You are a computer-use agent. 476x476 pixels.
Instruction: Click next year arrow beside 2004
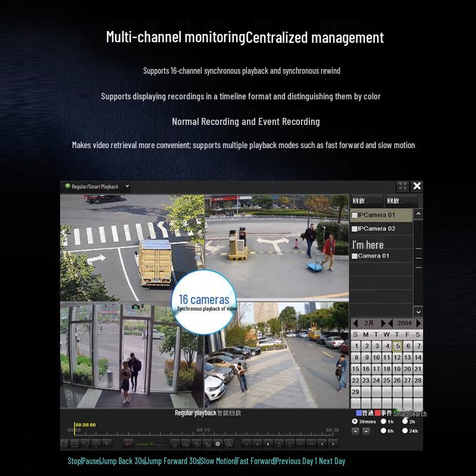click(418, 323)
